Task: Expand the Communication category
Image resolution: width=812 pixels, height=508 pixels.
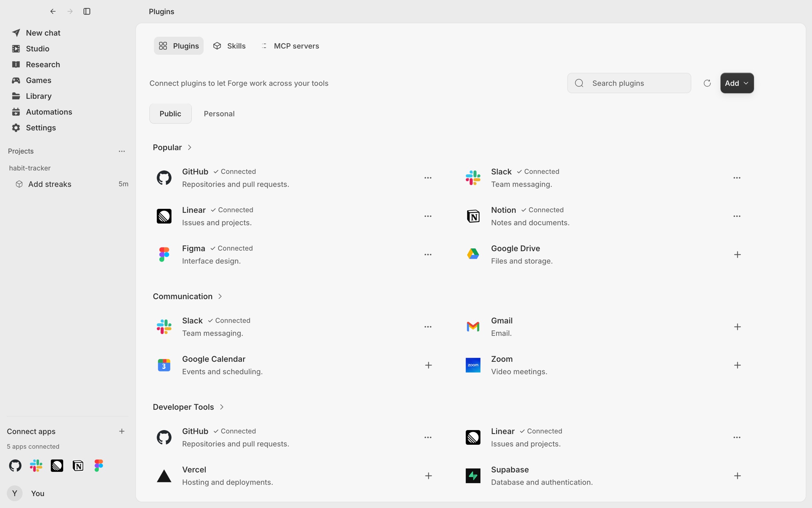Action: 187,296
